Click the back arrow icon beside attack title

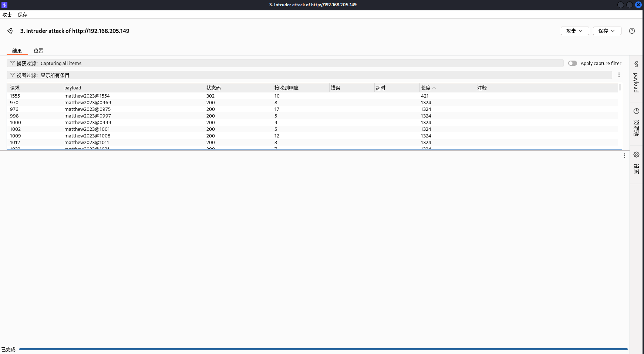click(10, 31)
